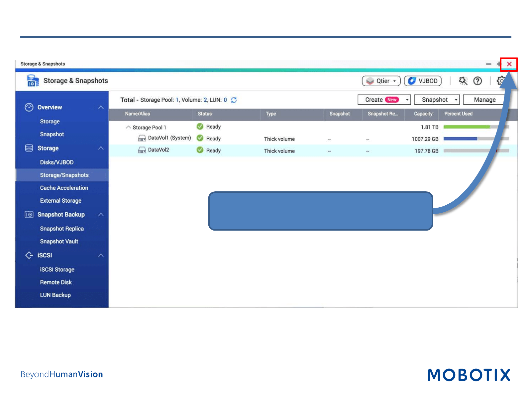Image resolution: width=532 pixels, height=399 pixels.
Task: Click the DataVol2 volume drive icon
Action: click(142, 150)
